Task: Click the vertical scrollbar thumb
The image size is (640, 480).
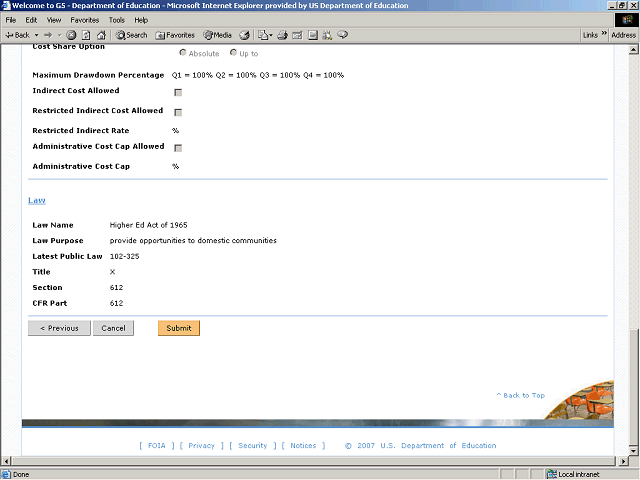Action: (x=633, y=387)
